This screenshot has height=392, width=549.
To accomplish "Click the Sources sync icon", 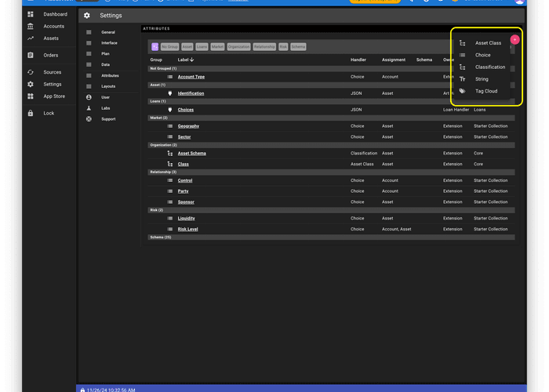I will (31, 72).
